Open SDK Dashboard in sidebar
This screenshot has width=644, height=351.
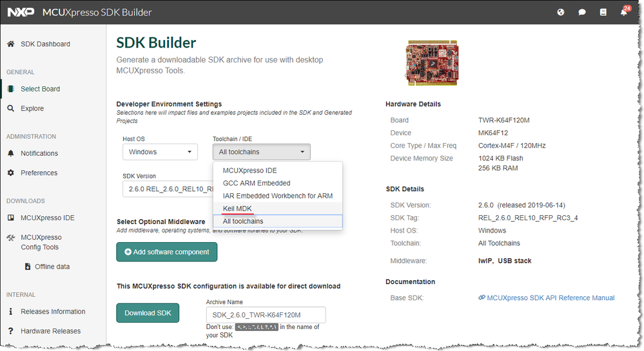45,44
